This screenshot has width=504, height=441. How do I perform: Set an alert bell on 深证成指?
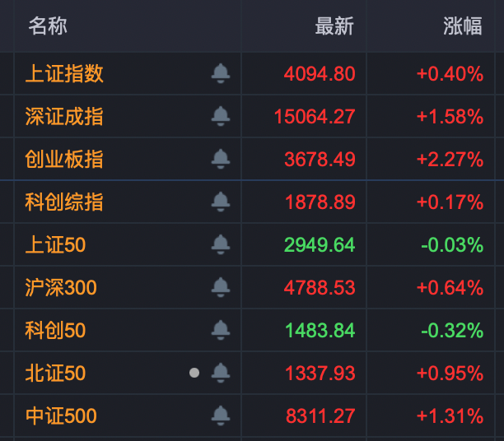[x=220, y=117]
